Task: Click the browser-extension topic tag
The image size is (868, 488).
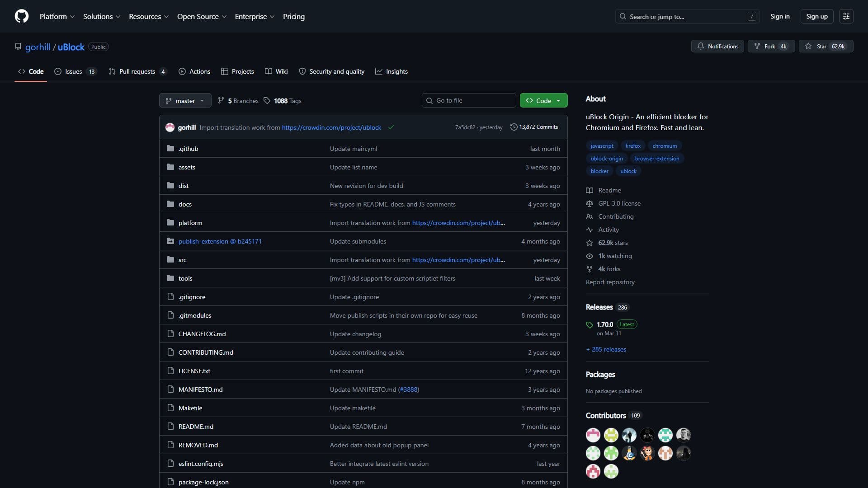Action: [x=657, y=158]
